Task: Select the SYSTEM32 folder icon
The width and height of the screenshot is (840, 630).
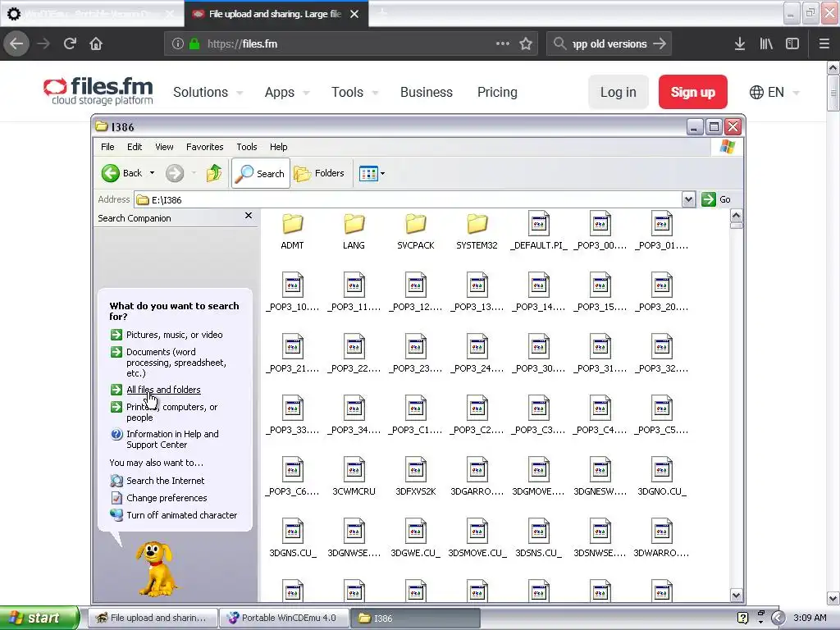Action: point(477,224)
